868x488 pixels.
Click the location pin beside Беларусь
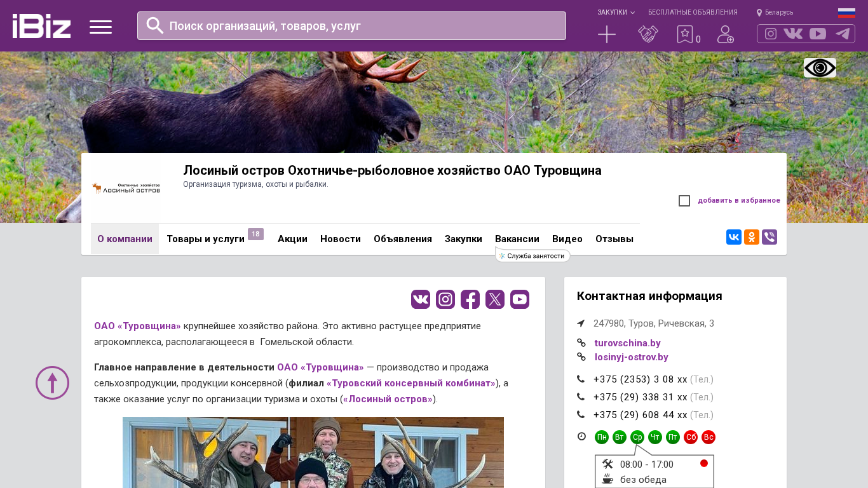point(759,13)
